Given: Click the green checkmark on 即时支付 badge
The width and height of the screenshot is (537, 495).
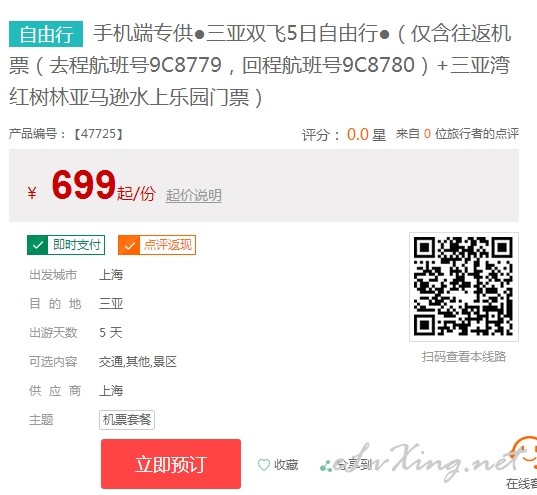Looking at the screenshot, I should [37, 245].
